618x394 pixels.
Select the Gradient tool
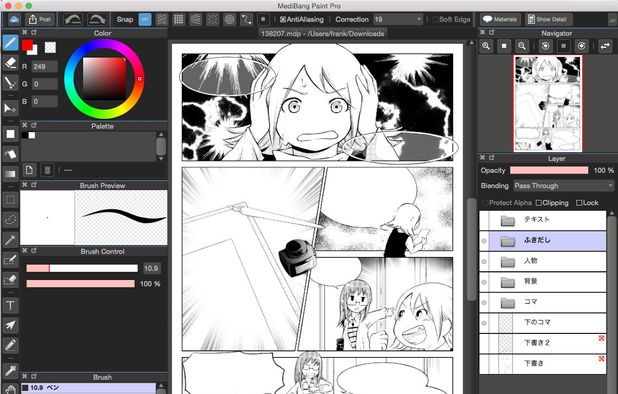click(x=10, y=174)
